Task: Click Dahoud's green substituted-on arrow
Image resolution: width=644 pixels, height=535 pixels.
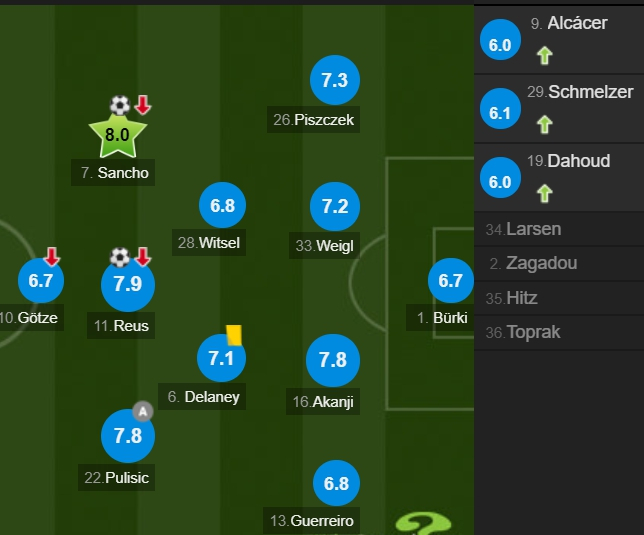Action: click(x=544, y=192)
